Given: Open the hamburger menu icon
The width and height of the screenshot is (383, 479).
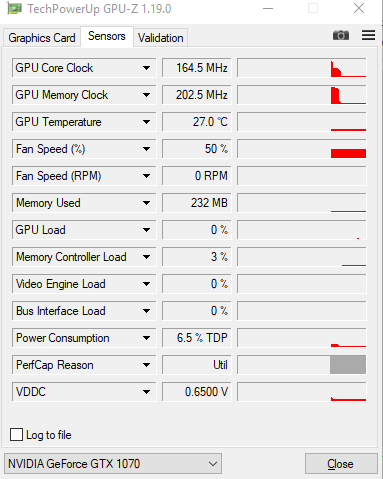Looking at the screenshot, I should [368, 35].
